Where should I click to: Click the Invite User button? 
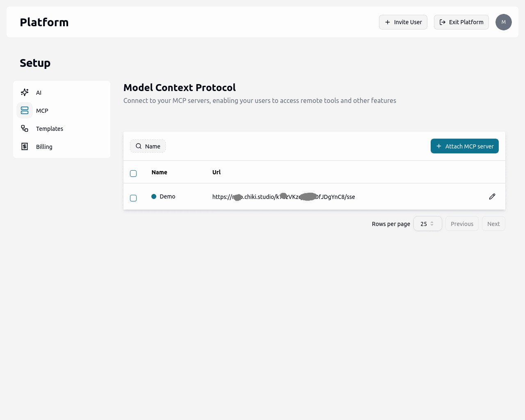click(403, 22)
